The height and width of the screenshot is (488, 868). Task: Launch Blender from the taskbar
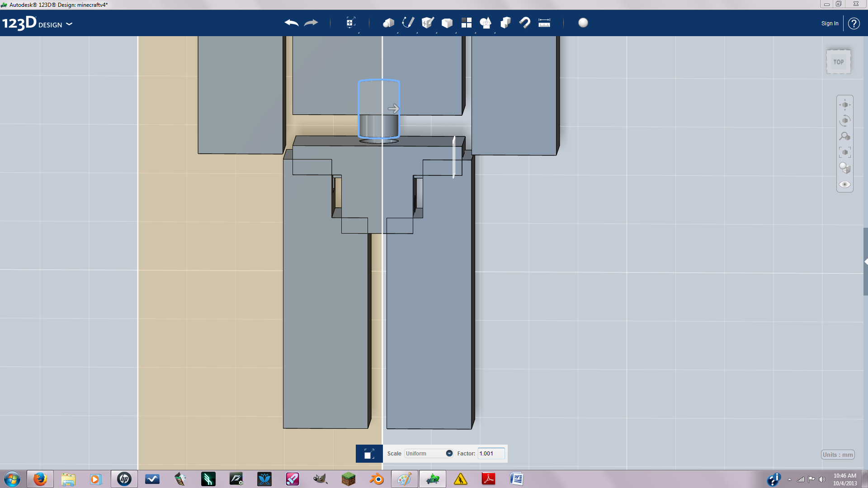click(x=377, y=479)
